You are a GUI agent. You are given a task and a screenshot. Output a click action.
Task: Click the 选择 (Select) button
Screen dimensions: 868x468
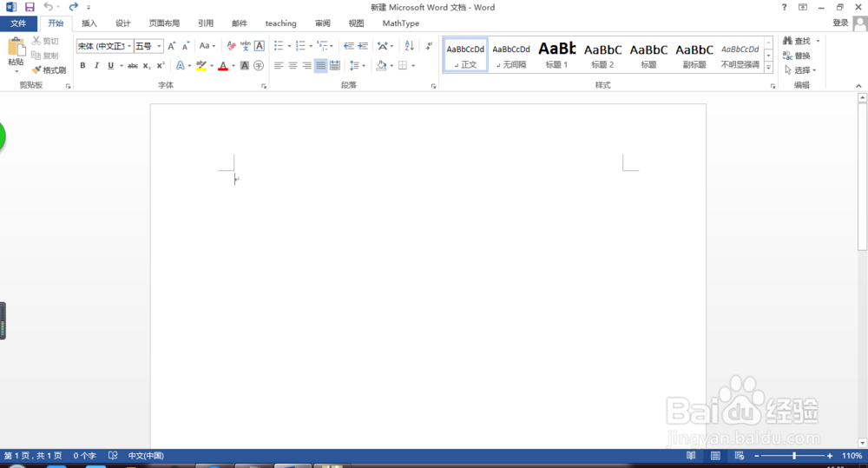coord(800,69)
